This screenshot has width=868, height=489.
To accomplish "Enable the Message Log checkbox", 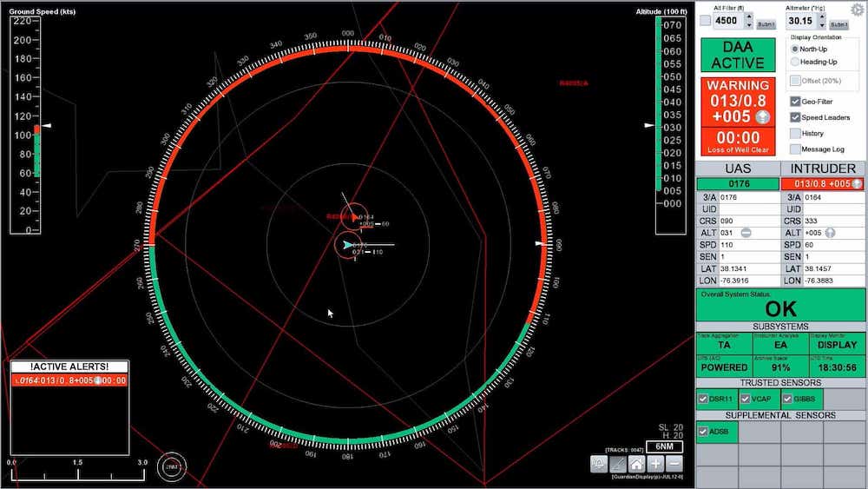I will point(795,149).
